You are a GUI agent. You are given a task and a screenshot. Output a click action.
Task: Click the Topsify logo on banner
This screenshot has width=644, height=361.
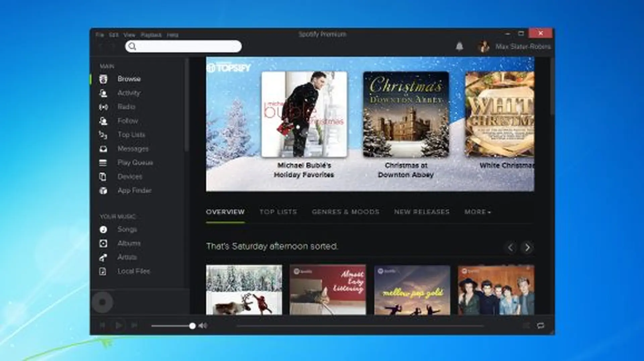pos(229,68)
